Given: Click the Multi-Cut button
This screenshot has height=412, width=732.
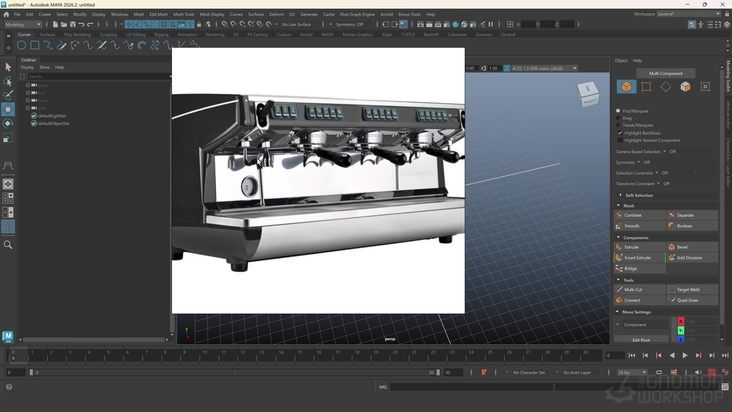Looking at the screenshot, I should [640, 289].
